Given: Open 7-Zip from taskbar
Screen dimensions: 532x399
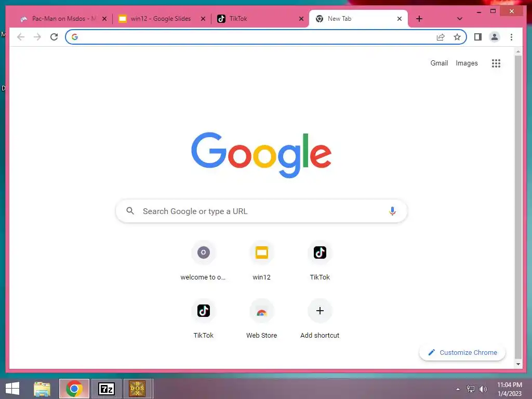Looking at the screenshot, I should 106,389.
